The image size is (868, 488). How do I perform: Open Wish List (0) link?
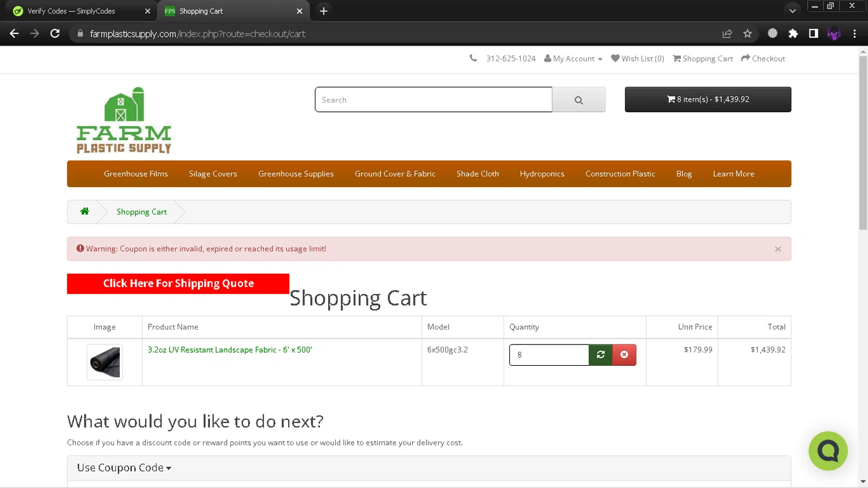(637, 58)
